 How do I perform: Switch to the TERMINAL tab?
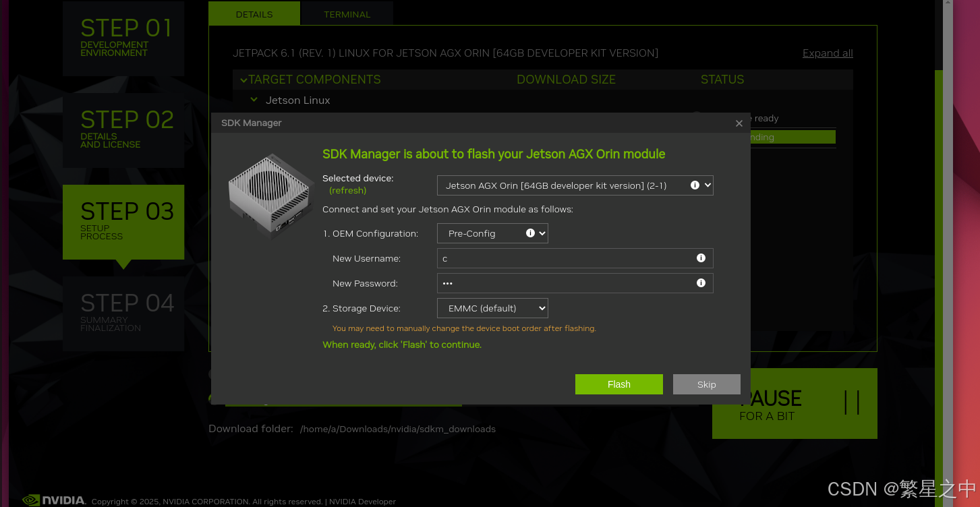(x=347, y=14)
